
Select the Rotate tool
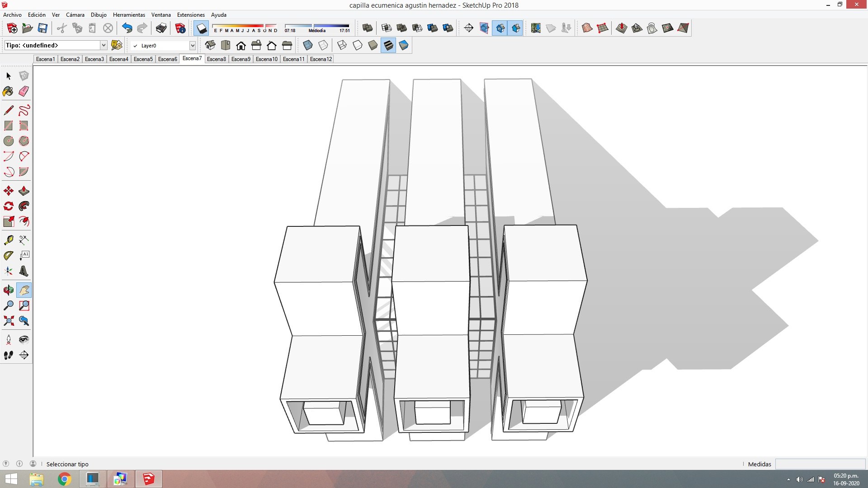click(9, 206)
